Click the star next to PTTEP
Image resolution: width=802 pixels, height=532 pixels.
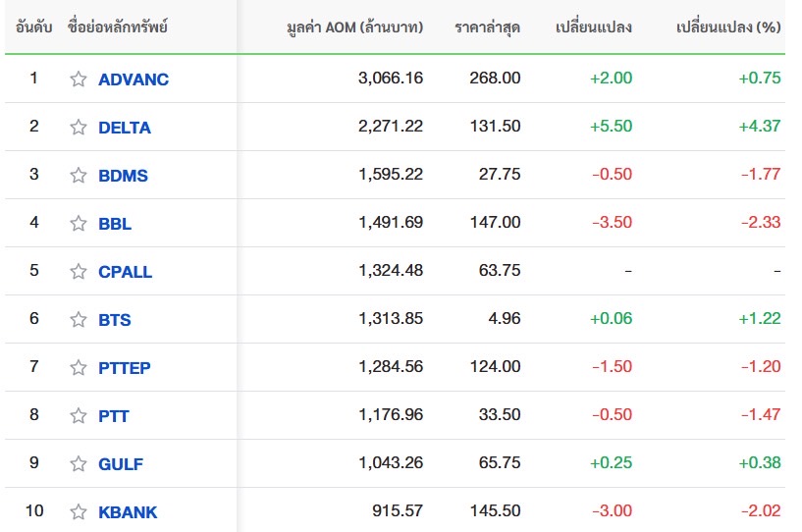(79, 368)
